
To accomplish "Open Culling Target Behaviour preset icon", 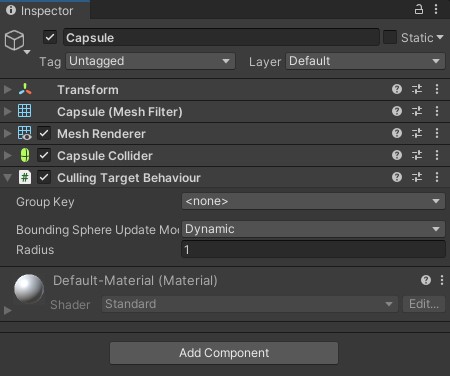I will (417, 177).
